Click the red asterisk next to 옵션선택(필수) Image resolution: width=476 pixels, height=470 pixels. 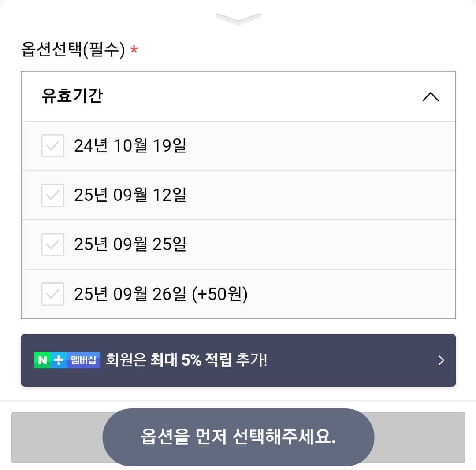tap(134, 50)
